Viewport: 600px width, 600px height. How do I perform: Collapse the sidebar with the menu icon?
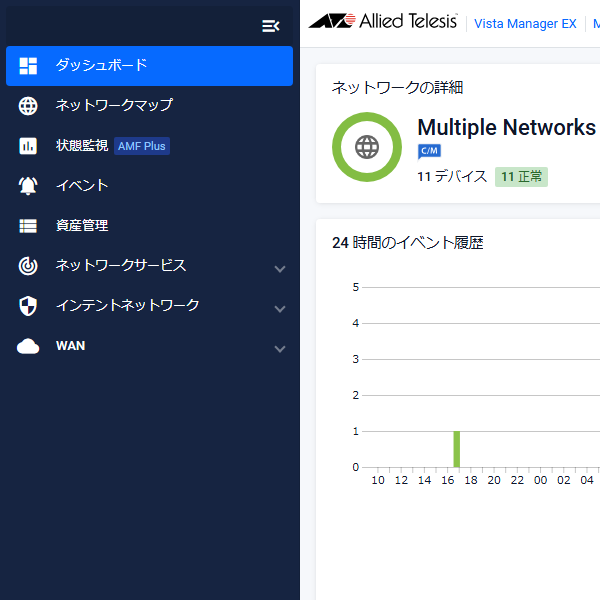(x=271, y=26)
